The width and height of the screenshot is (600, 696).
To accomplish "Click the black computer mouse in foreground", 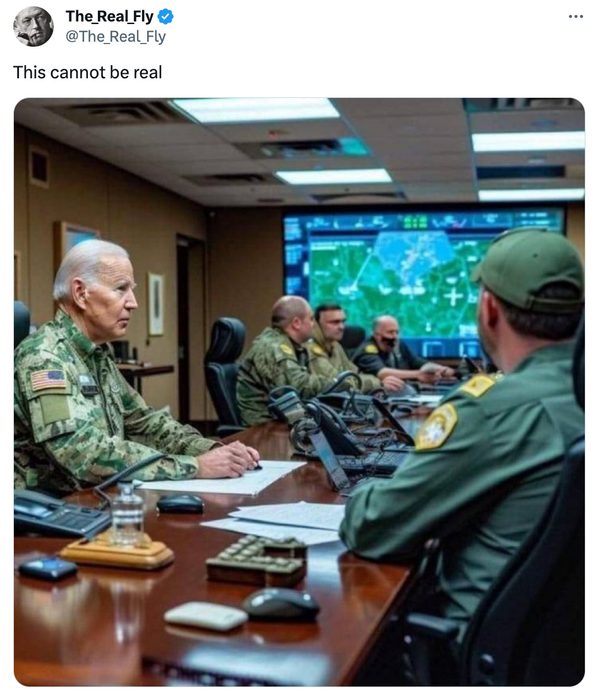I will (x=281, y=604).
